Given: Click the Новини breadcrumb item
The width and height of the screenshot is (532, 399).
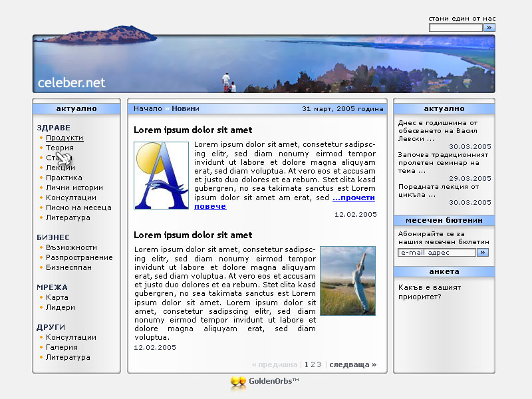Looking at the screenshot, I should click(186, 108).
